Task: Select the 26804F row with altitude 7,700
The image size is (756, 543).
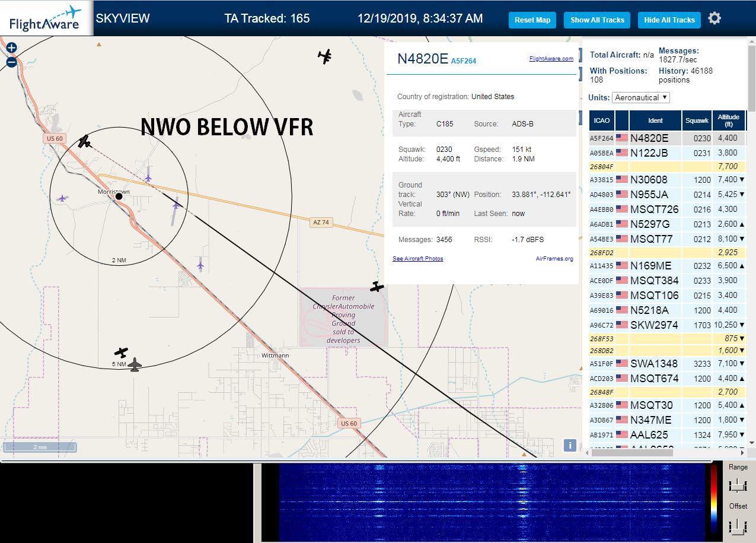Action: 667,167
